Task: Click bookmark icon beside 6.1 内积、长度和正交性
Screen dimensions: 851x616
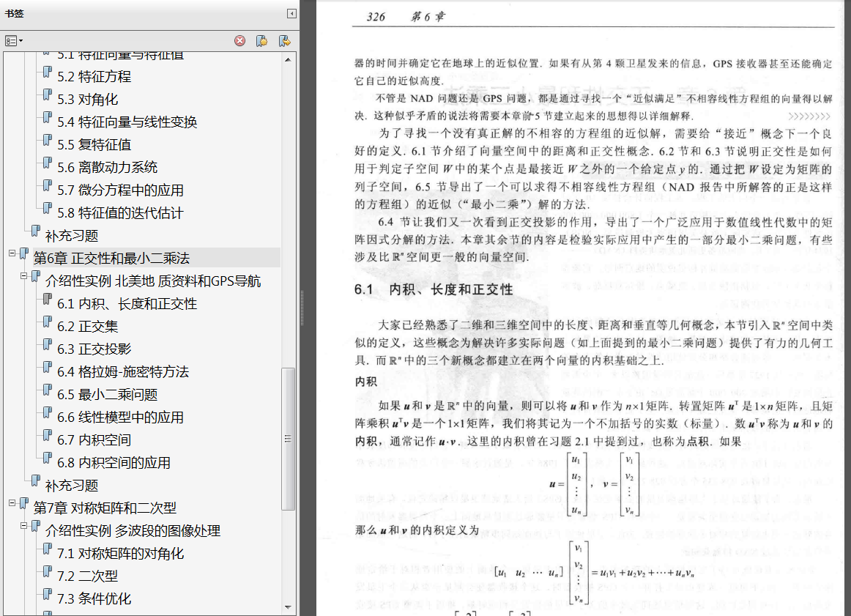Action: (48, 299)
